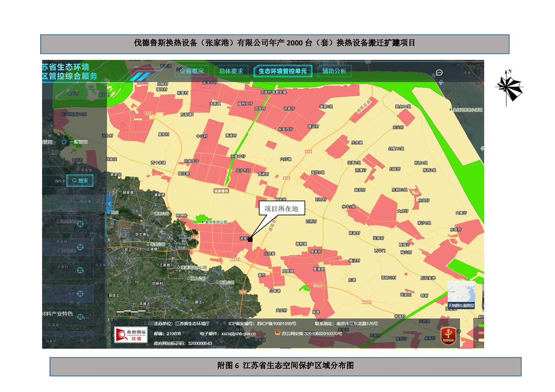Switch to the 总体要求 tab

pos(231,71)
